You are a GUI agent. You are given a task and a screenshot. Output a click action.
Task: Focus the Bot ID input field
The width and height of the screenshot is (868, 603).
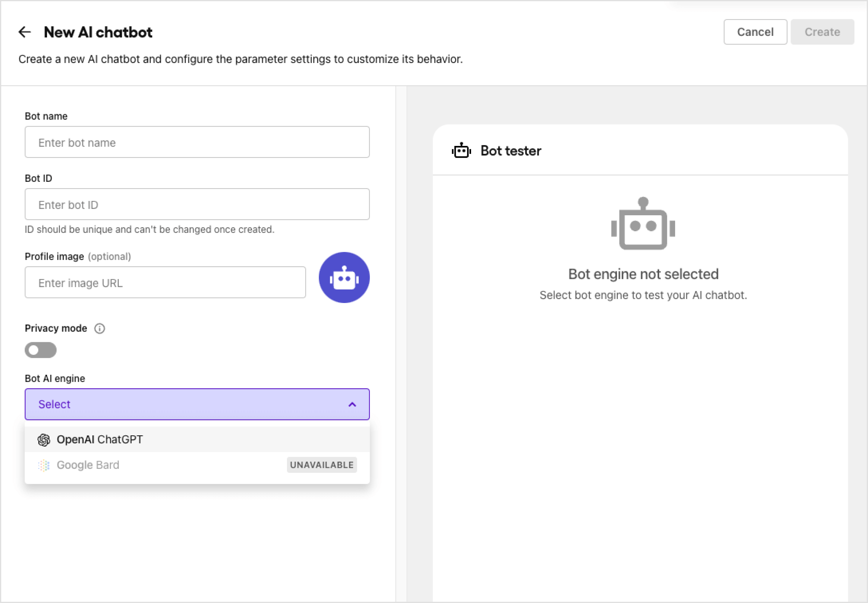click(x=197, y=204)
